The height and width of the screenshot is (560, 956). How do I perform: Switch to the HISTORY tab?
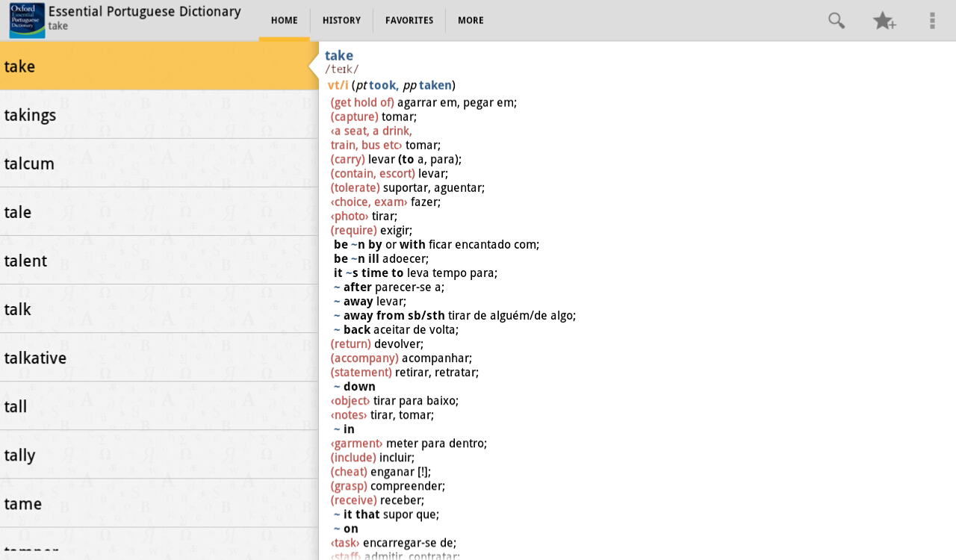tap(341, 20)
